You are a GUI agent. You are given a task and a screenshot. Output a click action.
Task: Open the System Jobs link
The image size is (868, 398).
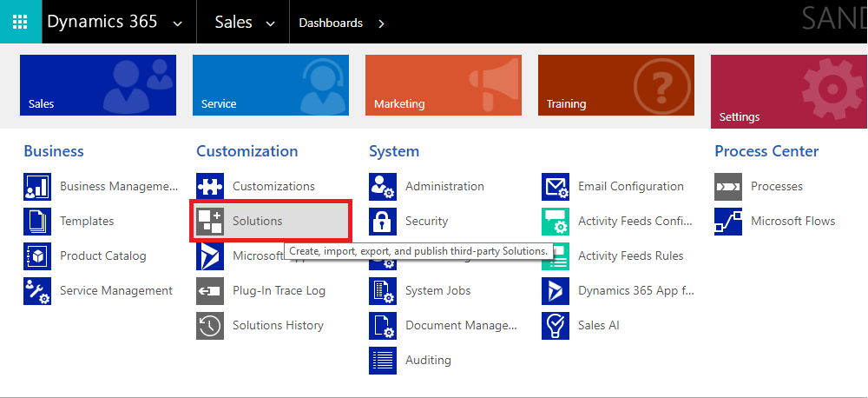click(x=437, y=291)
